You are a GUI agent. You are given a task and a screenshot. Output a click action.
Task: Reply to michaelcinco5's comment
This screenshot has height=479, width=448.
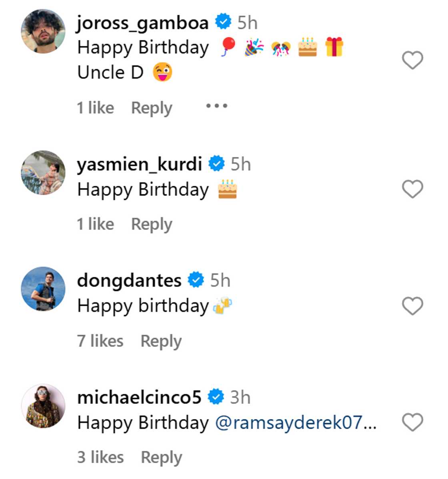(161, 457)
